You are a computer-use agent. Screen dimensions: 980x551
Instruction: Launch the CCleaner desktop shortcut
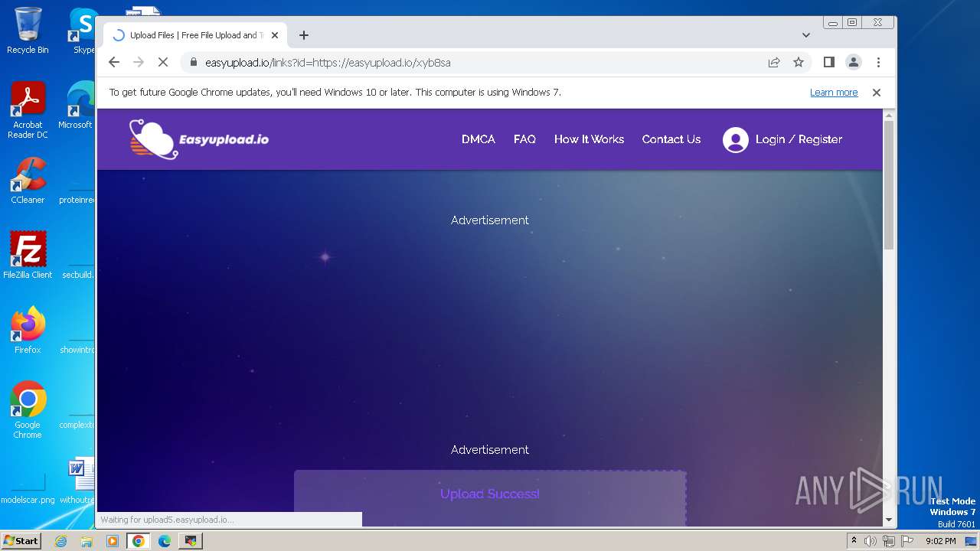point(28,181)
